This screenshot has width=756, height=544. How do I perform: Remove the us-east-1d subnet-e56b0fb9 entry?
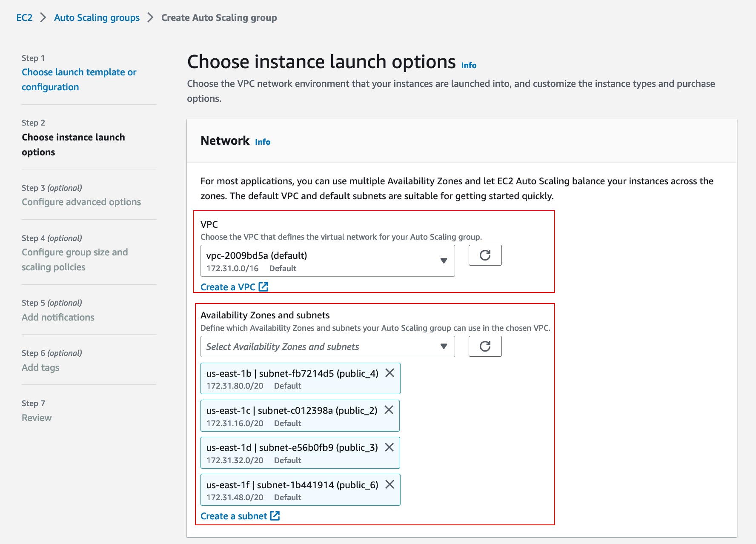389,447
